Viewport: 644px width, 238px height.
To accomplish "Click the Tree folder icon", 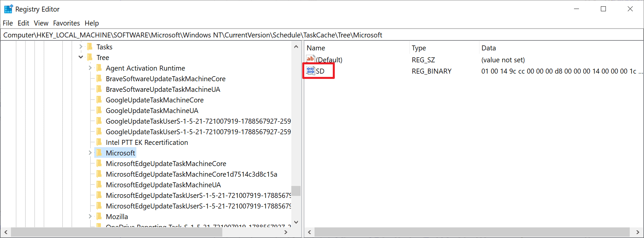I will 90,57.
